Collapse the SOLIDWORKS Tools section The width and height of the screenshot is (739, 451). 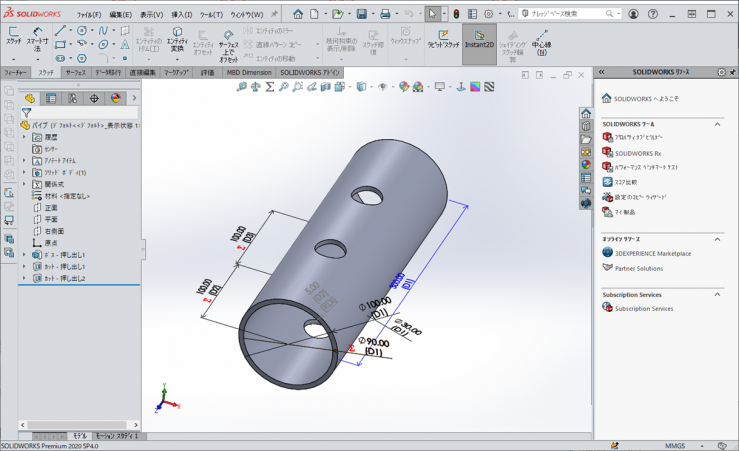pos(717,124)
